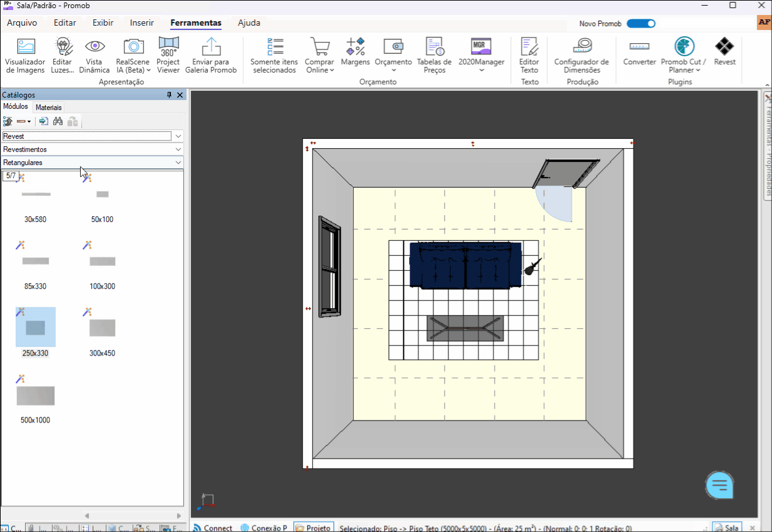Image resolution: width=772 pixels, height=532 pixels.
Task: Toggle Somente itens selecionados option
Action: [x=274, y=47]
